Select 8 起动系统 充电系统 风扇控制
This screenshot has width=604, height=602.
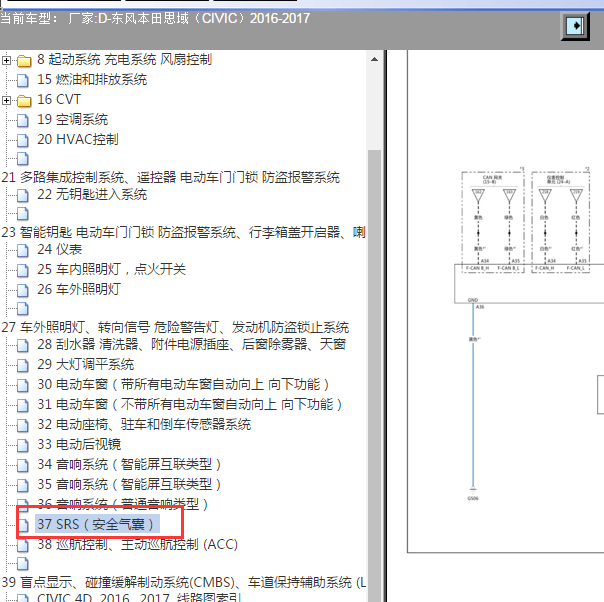[124, 60]
